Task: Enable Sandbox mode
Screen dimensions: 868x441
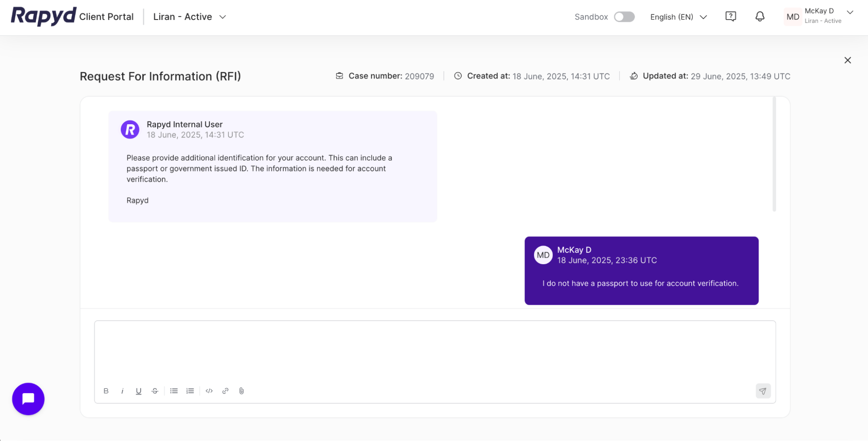Action: (x=624, y=17)
